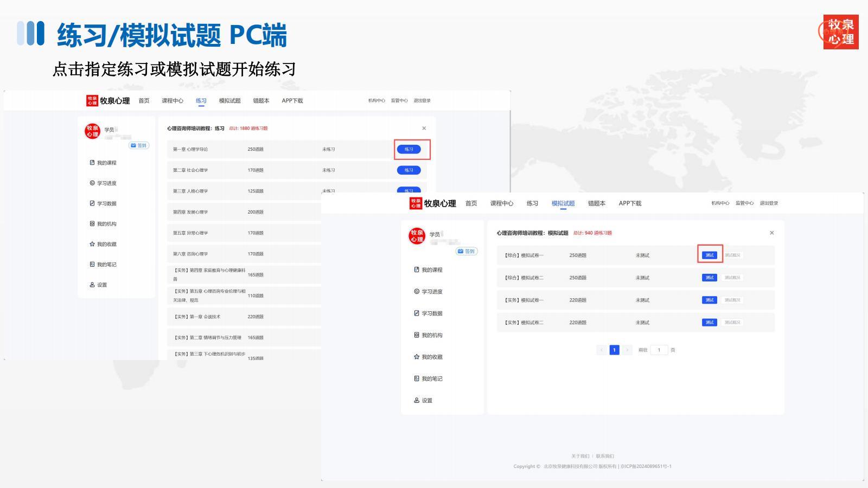Go to next page arrow in pagination
This screenshot has height=488, width=868.
pyautogui.click(x=627, y=350)
